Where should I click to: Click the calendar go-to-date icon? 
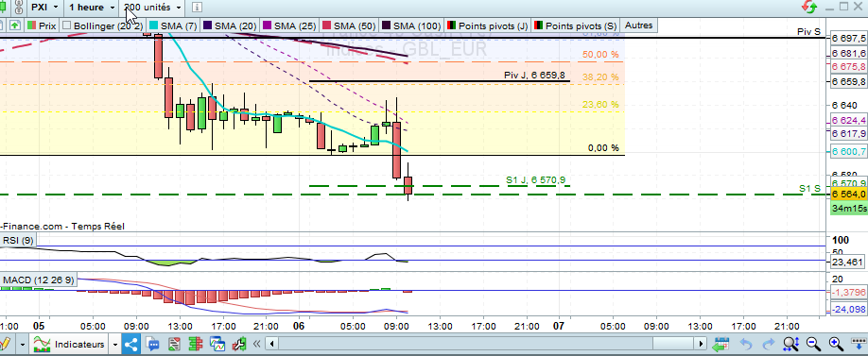point(720,345)
